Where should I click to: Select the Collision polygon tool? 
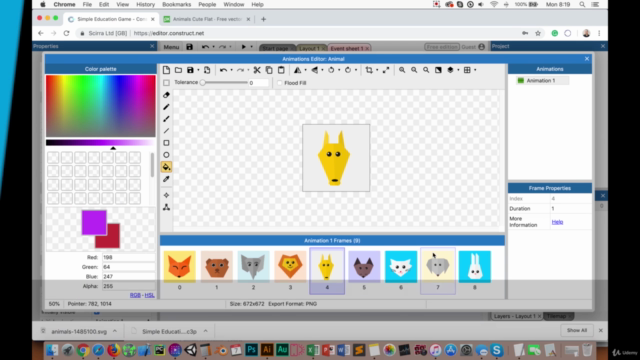pos(166,207)
